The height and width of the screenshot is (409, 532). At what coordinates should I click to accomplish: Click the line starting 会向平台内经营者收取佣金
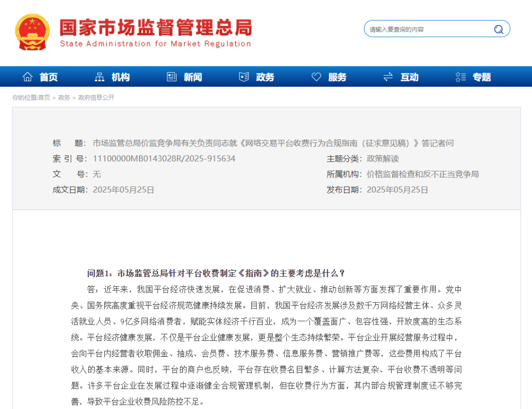[267, 354]
